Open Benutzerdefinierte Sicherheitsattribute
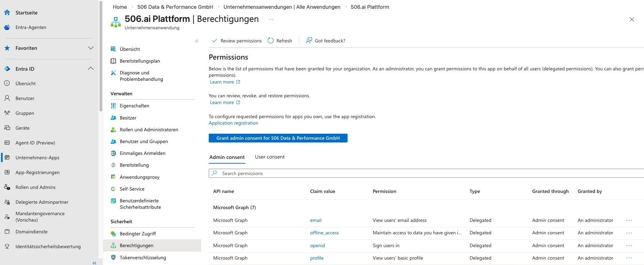Image resolution: width=644 pixels, height=265 pixels. tap(140, 204)
